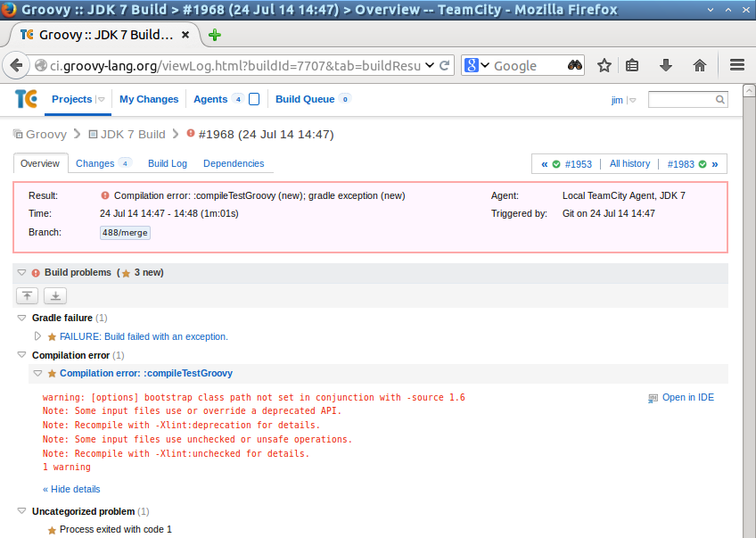756x538 pixels.
Task: Click the move-to-bottom arrow button under Build problems
Action: point(55,296)
